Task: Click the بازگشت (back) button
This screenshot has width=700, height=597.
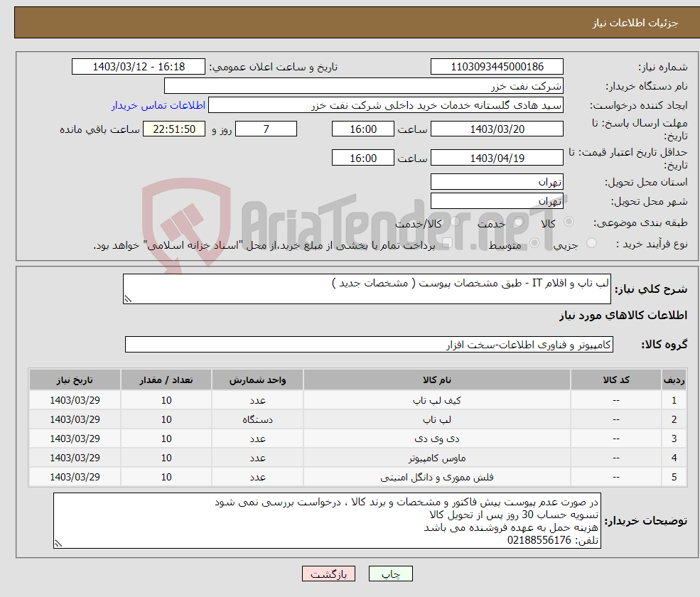Action: point(328,574)
